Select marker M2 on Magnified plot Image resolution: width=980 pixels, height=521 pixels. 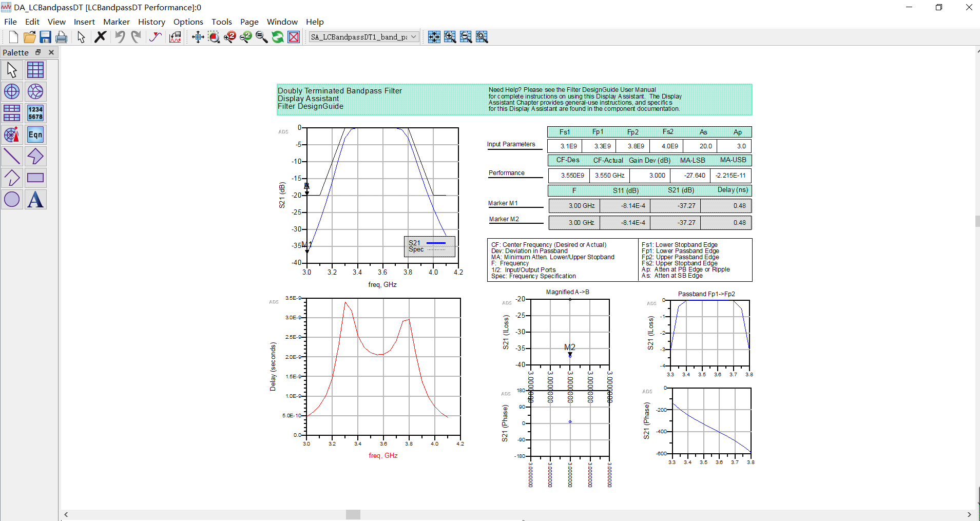click(x=570, y=350)
